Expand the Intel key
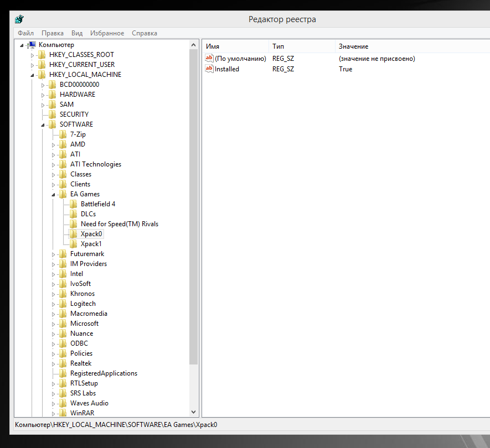Viewport: 490px width, 448px height. [x=54, y=274]
